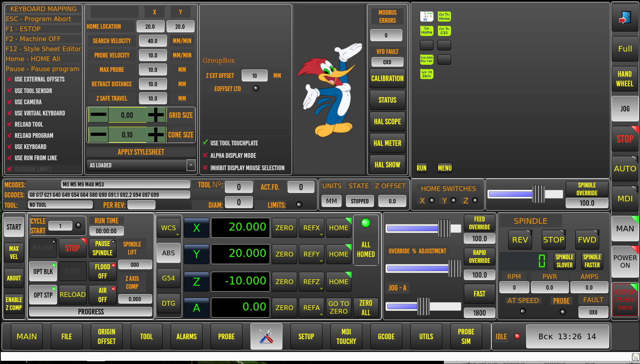Expand the As Loaded stylesheet dropdown
Screen dimensions: 640x364
(191, 165)
